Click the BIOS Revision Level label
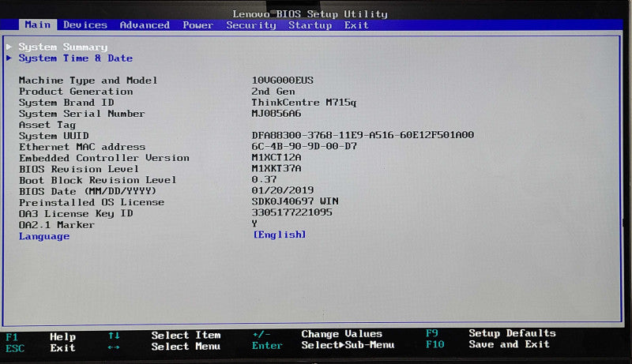The width and height of the screenshot is (632, 364). pyautogui.click(x=78, y=169)
